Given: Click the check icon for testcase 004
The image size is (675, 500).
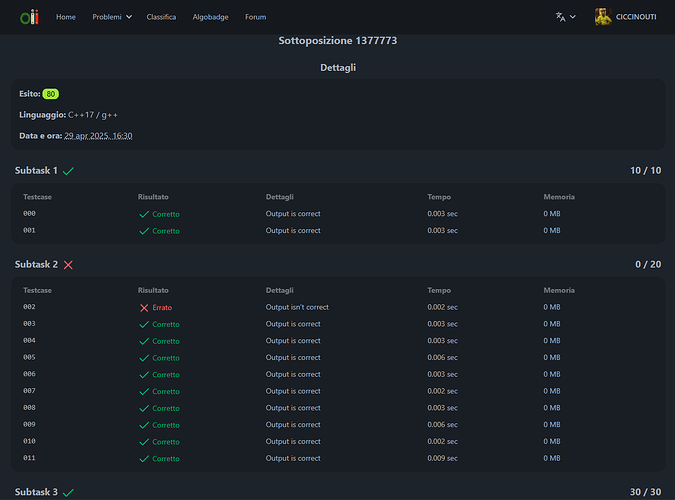Looking at the screenshot, I should pyautogui.click(x=144, y=341).
